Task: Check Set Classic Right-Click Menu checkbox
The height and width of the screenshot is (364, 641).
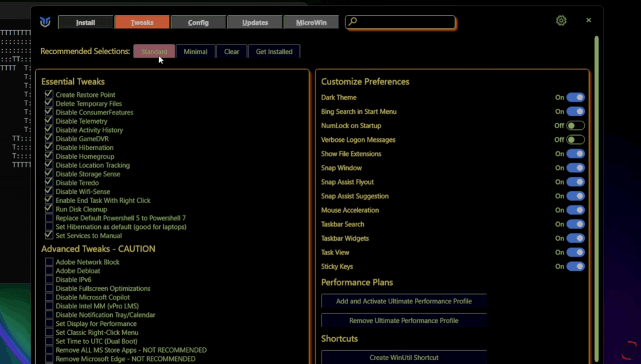Action: [x=49, y=332]
